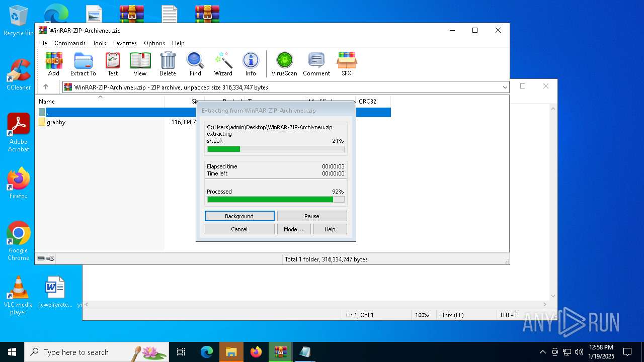Click Notepad horizontal scrollbar right arrow
The width and height of the screenshot is (644, 362).
pos(545,305)
